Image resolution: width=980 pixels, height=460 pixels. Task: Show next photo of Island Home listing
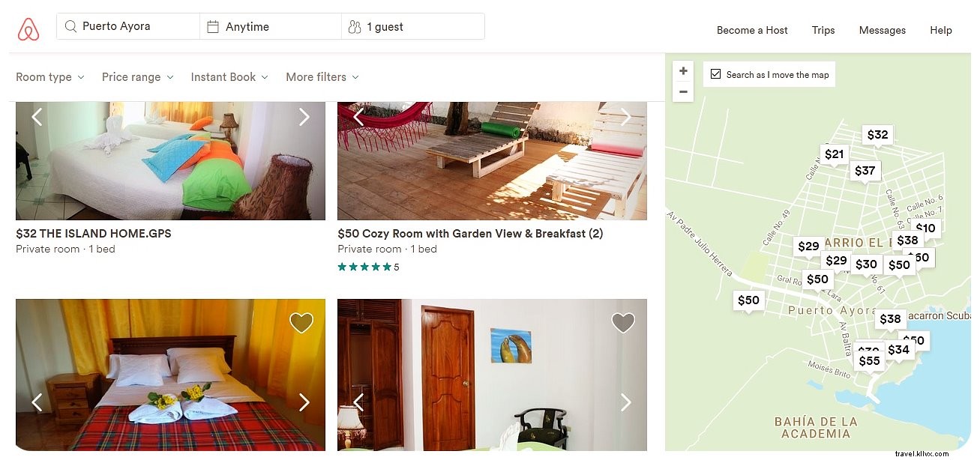point(304,117)
